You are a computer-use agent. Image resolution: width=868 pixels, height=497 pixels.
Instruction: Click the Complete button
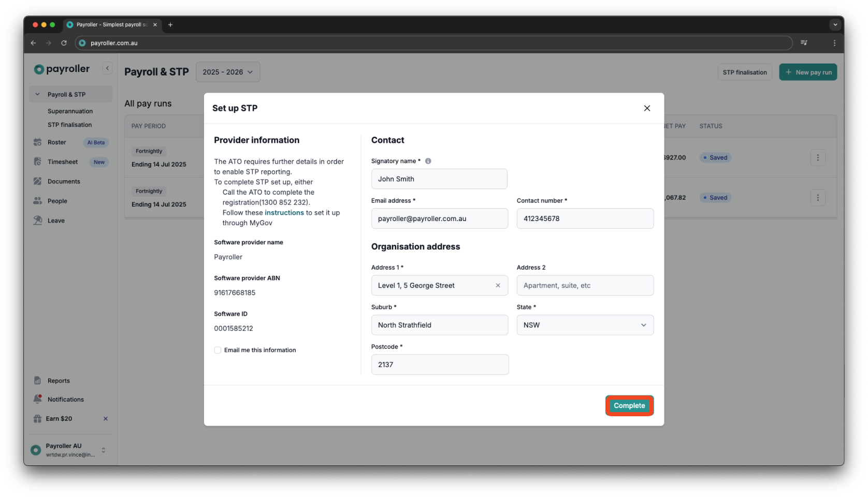click(629, 405)
